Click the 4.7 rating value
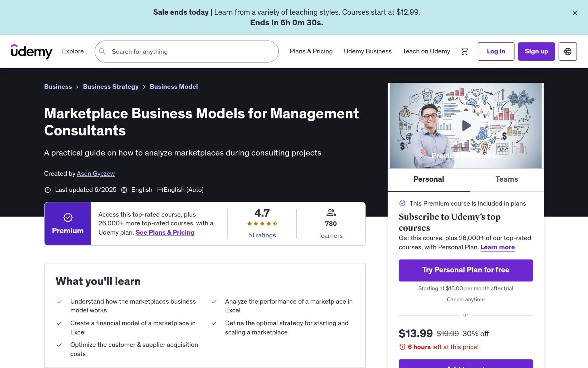This screenshot has width=588, height=368. point(262,213)
